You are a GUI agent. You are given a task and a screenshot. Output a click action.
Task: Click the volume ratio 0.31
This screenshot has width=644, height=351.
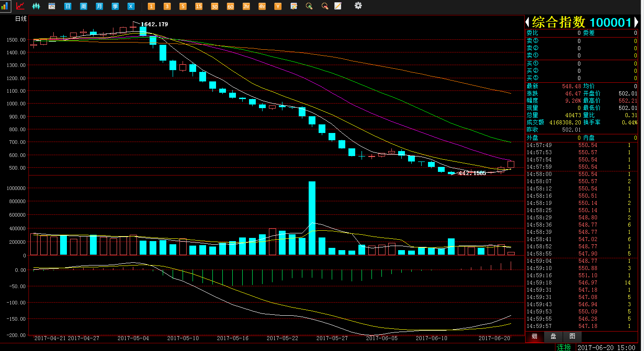tap(632, 115)
